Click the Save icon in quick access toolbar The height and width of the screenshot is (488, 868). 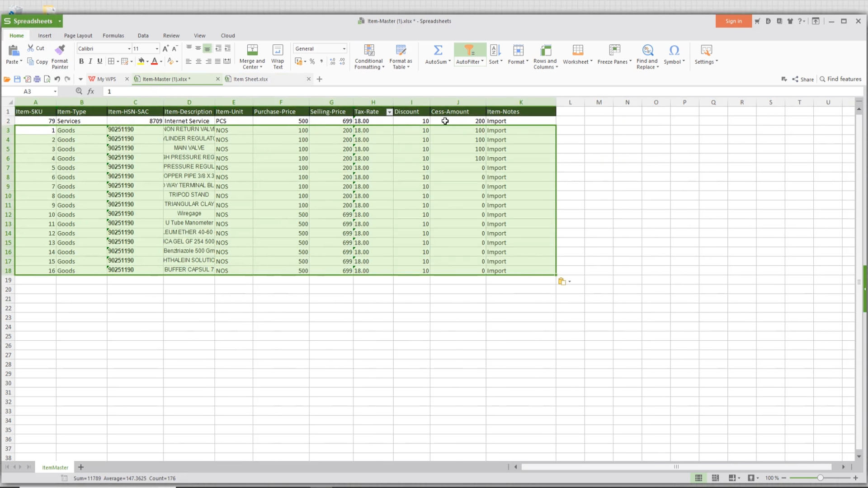17,79
